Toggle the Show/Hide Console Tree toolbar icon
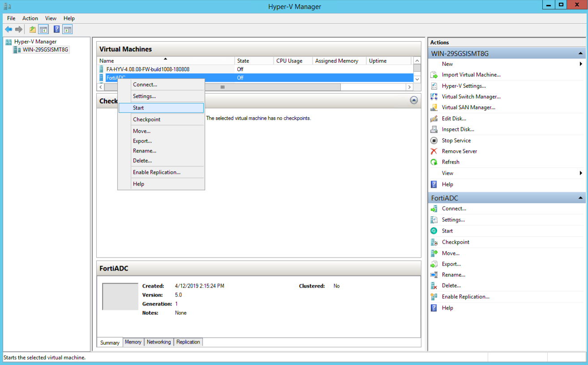Viewport: 588px width, 365px height. coord(43,29)
